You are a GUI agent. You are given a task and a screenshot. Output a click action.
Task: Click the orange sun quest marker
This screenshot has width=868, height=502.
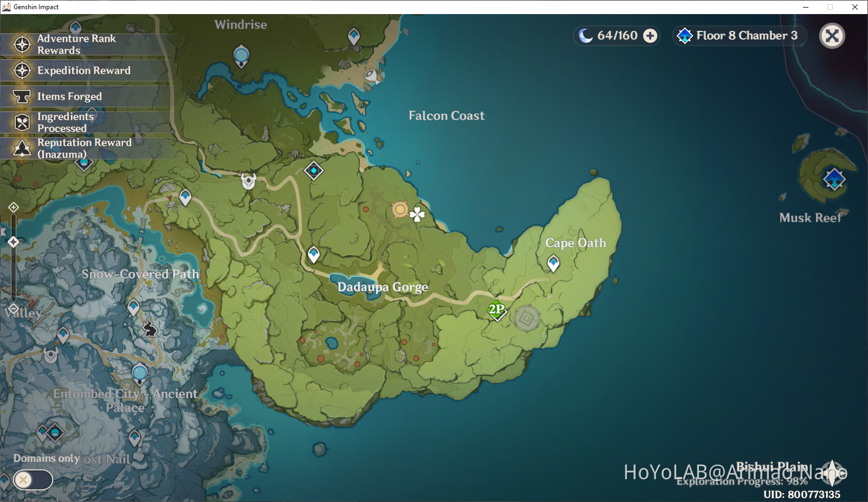point(400,210)
